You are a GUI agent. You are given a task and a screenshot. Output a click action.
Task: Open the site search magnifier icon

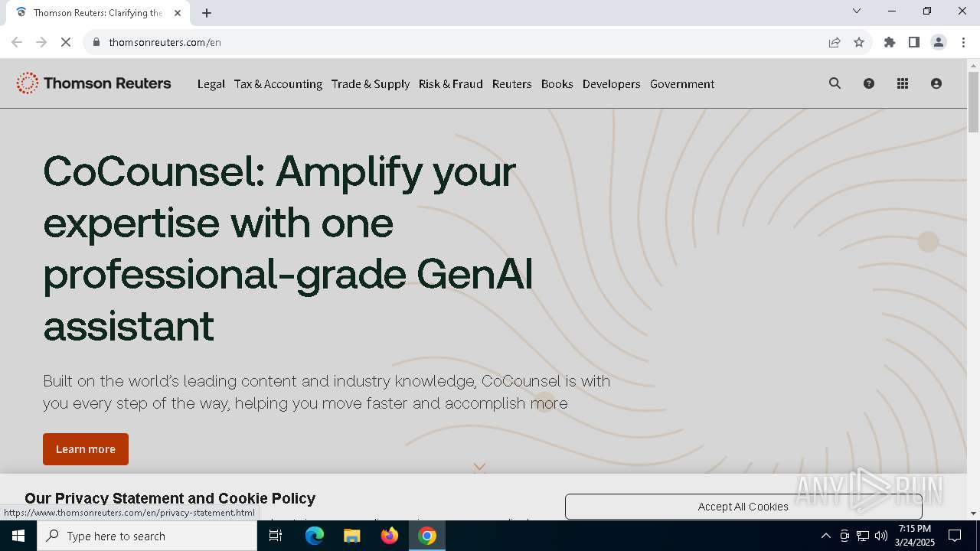835,83
